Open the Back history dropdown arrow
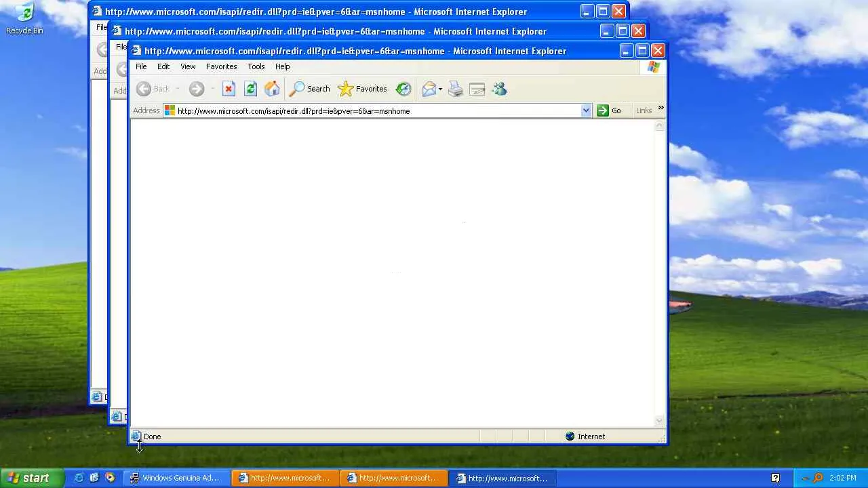 point(178,89)
